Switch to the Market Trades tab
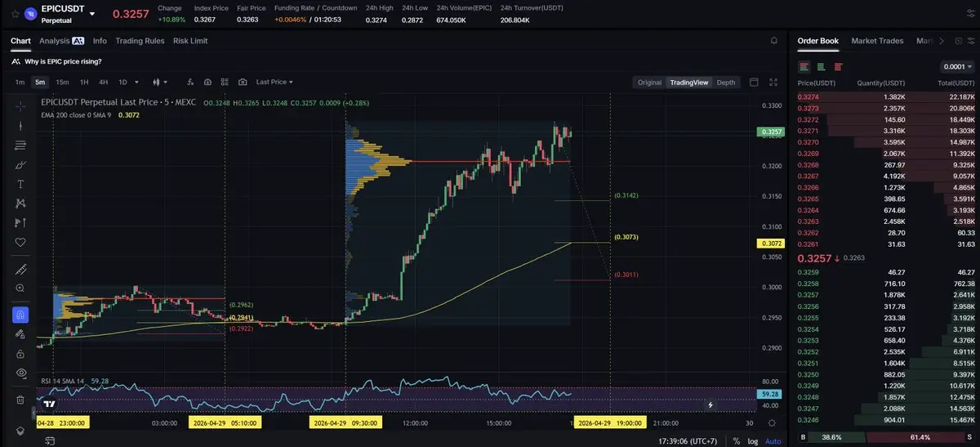Viewport: 980px width, 447px height. (877, 40)
